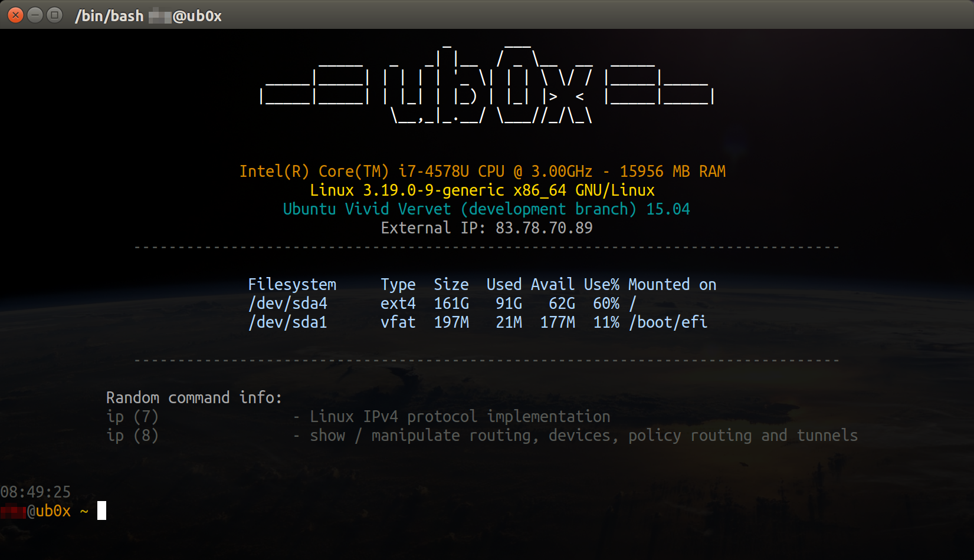Click 'Linux IPv4 protocol implementation' description
This screenshot has width=974, height=560.
click(x=460, y=417)
